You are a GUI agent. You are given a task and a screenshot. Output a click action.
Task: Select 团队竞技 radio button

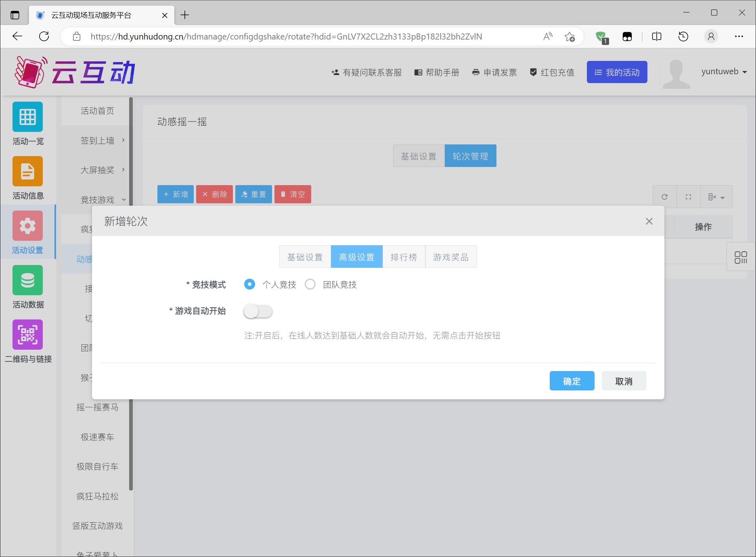click(310, 284)
